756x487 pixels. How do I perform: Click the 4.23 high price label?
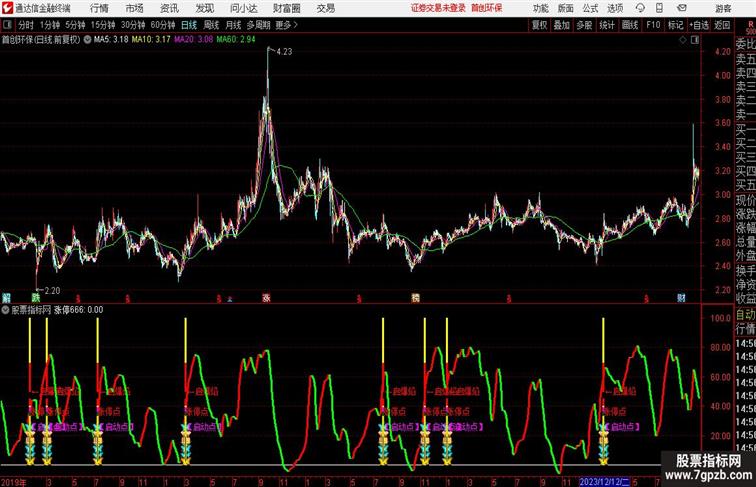284,52
